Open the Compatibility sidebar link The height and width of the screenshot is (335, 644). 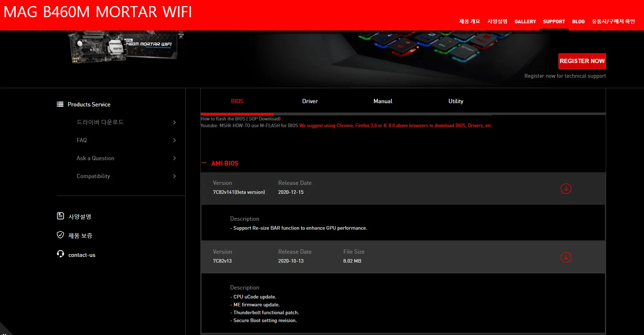93,176
